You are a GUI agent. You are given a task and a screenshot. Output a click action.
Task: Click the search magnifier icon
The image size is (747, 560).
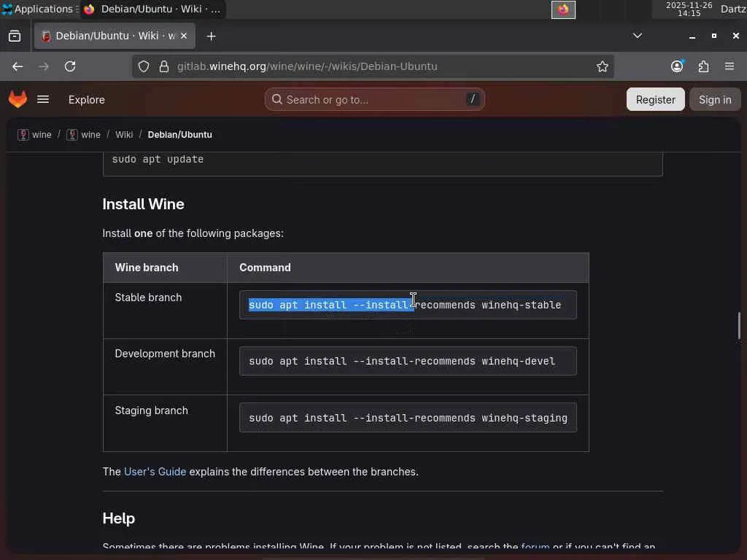click(x=276, y=99)
